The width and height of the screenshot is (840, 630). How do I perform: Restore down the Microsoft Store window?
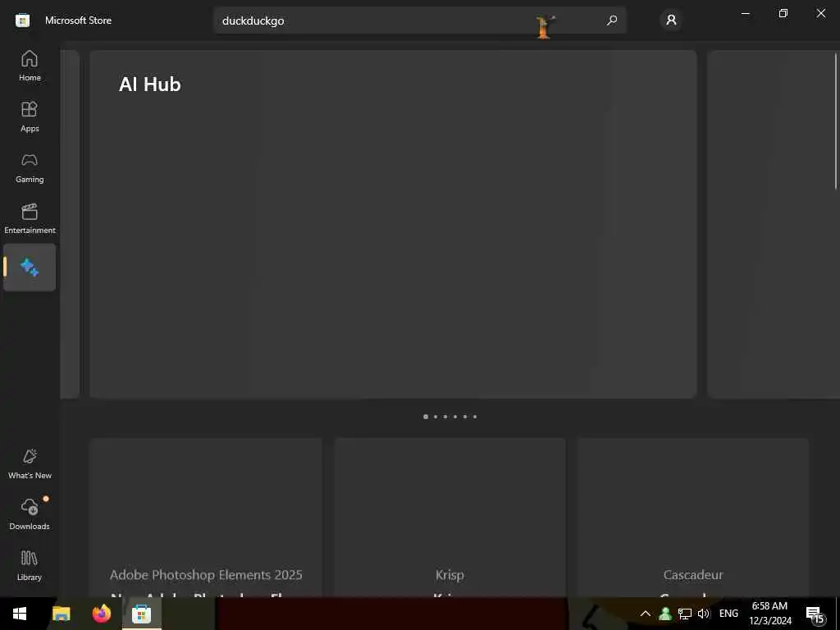[x=783, y=13]
